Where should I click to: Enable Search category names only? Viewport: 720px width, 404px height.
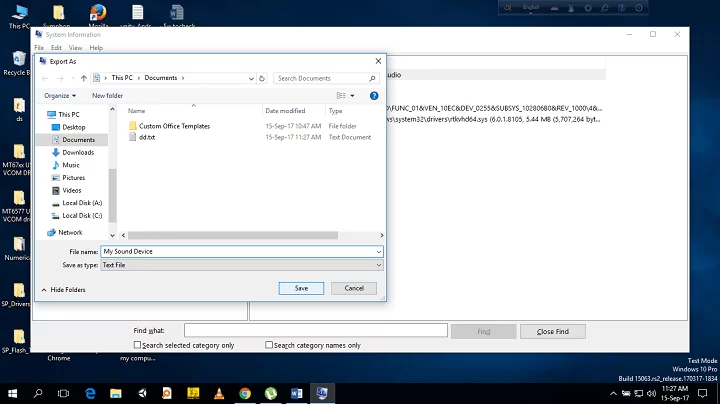[x=269, y=345]
